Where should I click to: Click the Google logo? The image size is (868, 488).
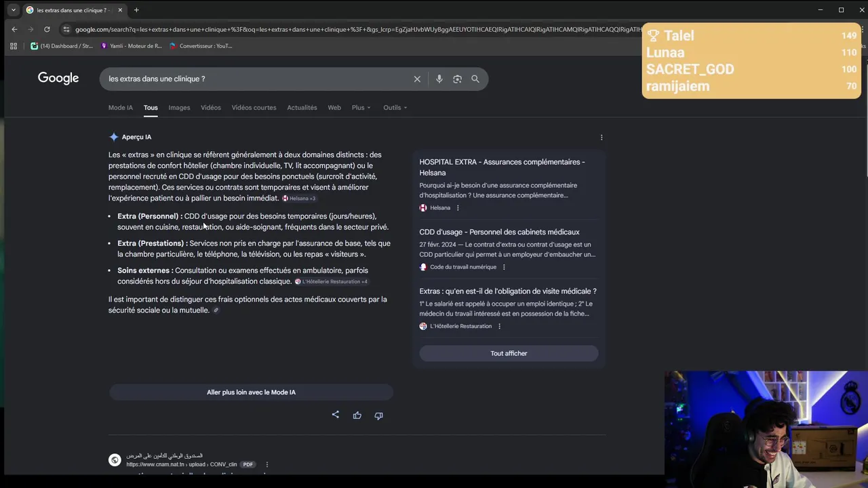tap(58, 78)
